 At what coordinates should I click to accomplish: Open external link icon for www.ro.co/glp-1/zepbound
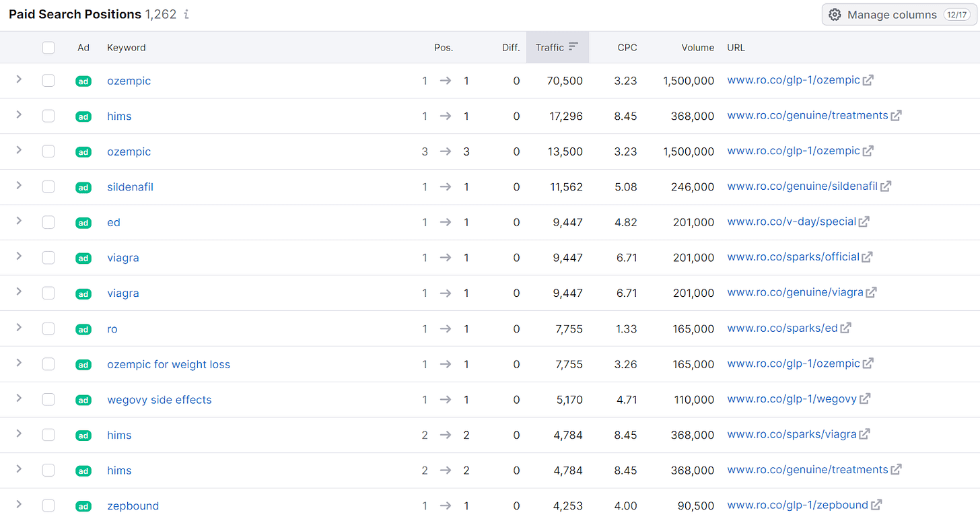pyautogui.click(x=876, y=506)
